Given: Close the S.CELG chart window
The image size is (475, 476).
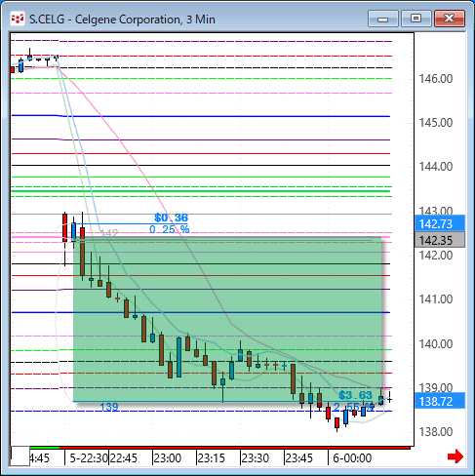Looking at the screenshot, I should pos(450,19).
